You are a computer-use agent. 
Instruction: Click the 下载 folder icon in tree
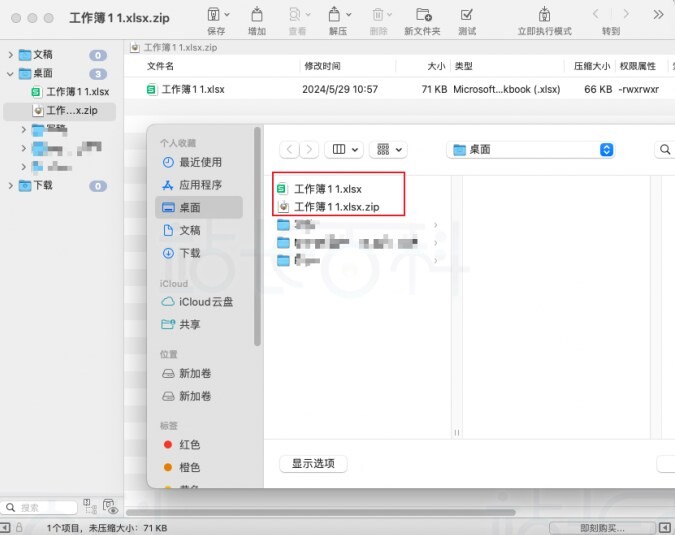coord(25,186)
